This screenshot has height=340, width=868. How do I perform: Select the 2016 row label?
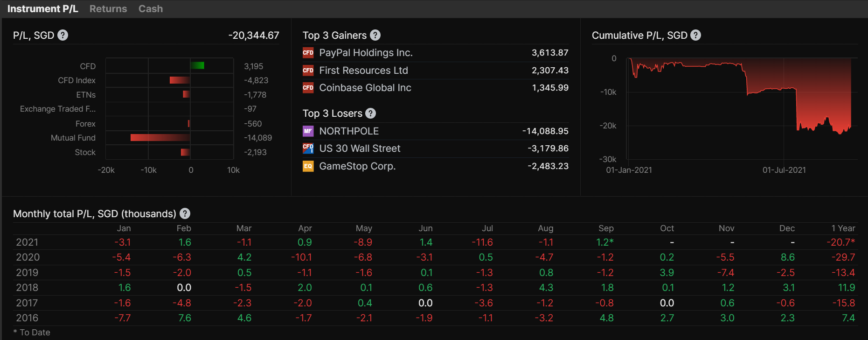pos(27,318)
